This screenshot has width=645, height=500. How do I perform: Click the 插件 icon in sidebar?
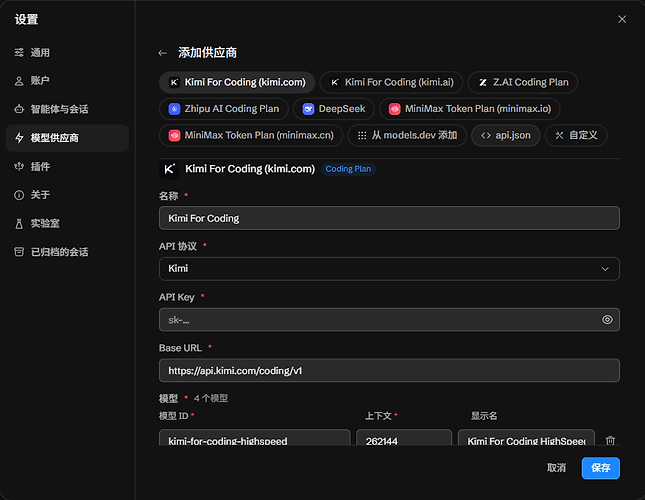[19, 167]
